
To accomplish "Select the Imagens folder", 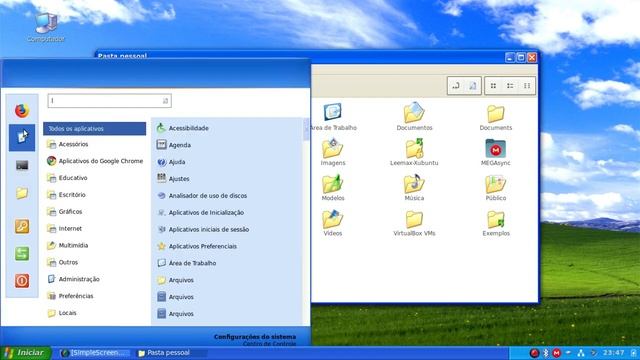I will pyautogui.click(x=333, y=152).
